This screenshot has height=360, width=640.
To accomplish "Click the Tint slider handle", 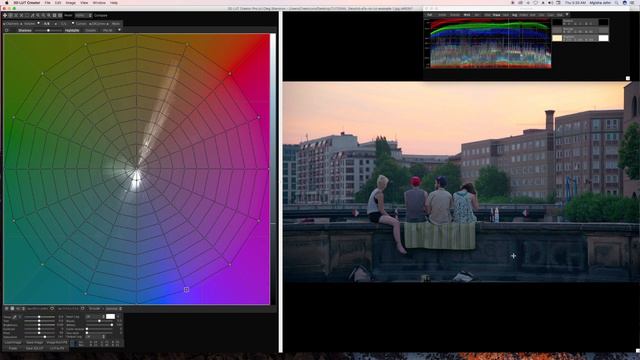I will tap(39, 321).
